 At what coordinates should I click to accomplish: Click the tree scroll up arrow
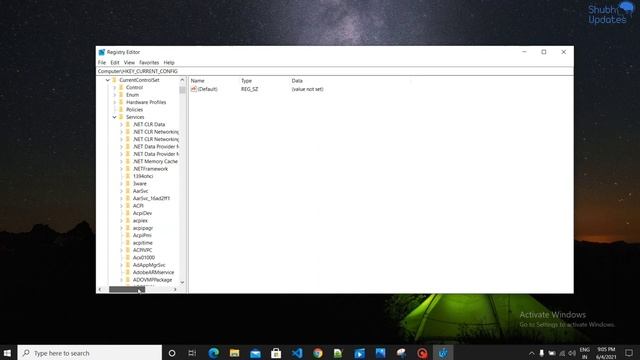click(x=182, y=80)
